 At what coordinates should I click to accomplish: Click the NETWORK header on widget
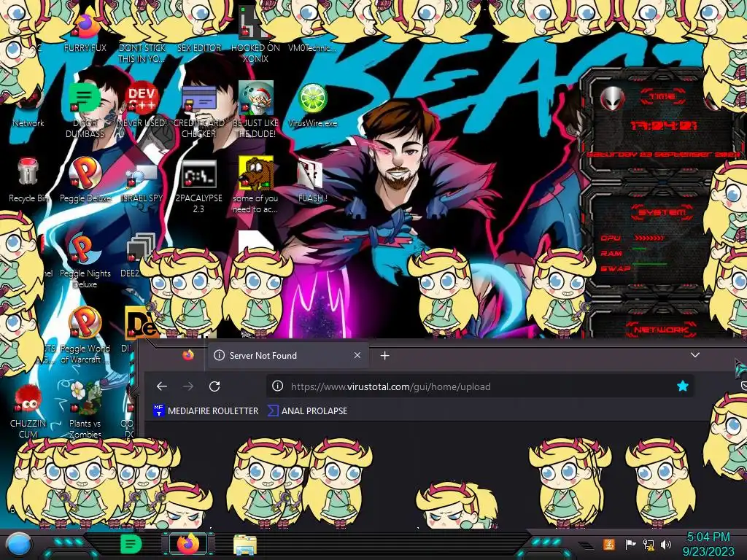coord(662,330)
